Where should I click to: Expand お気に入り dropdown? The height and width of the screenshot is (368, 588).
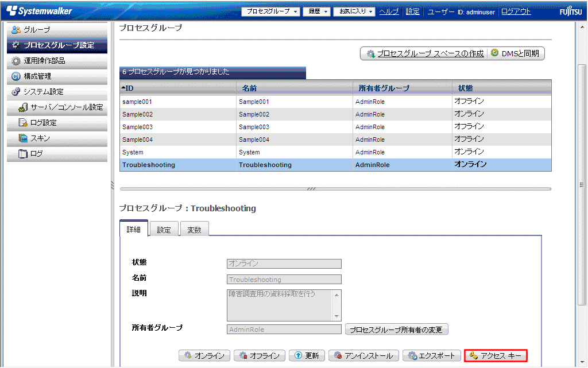pyautogui.click(x=354, y=11)
